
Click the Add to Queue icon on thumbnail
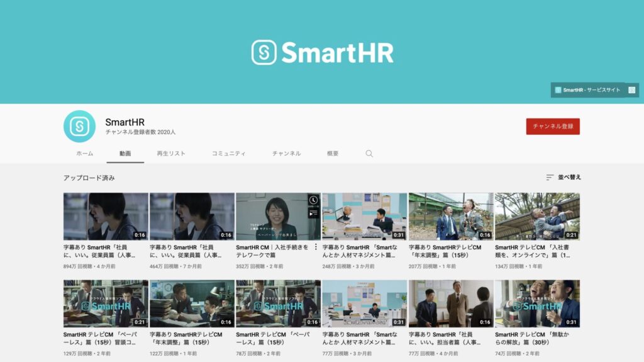click(313, 213)
